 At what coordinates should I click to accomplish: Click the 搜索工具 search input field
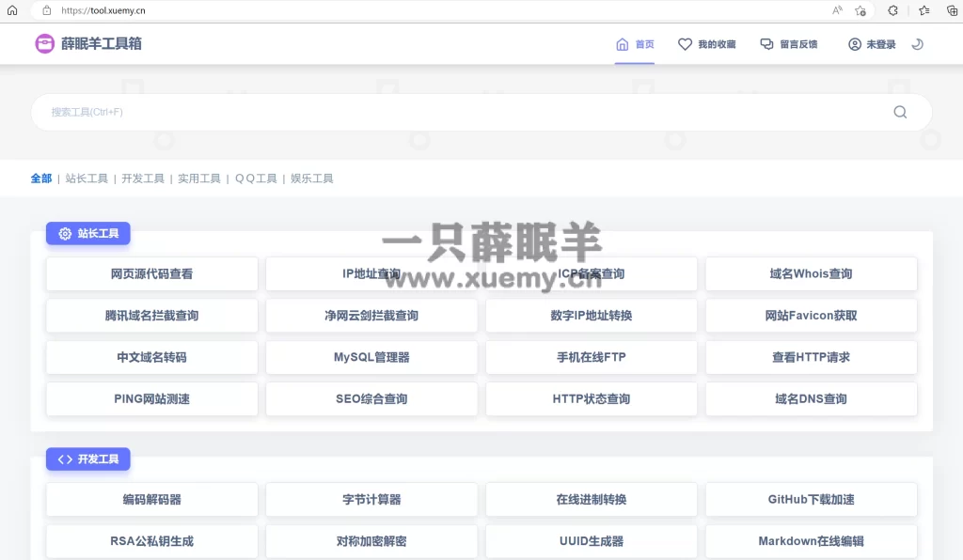(481, 112)
